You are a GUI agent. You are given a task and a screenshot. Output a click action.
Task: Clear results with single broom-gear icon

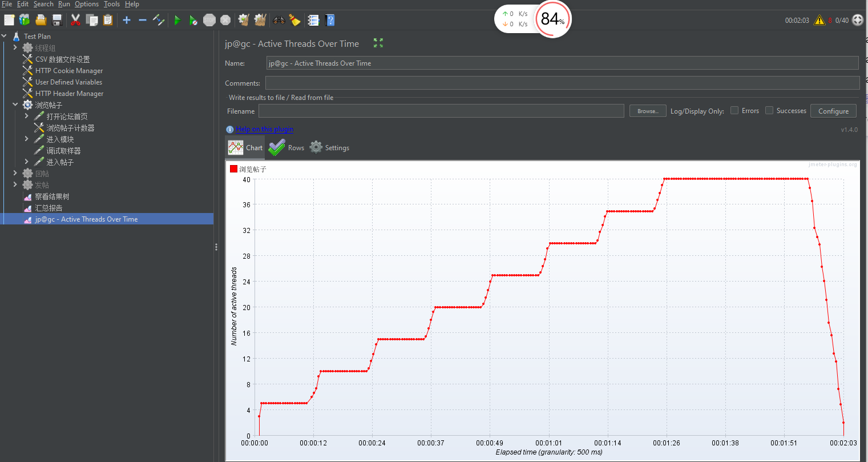(244, 20)
